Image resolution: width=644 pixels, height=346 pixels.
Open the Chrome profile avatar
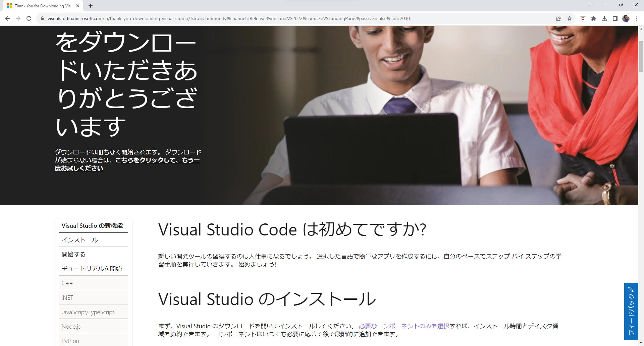tap(626, 18)
